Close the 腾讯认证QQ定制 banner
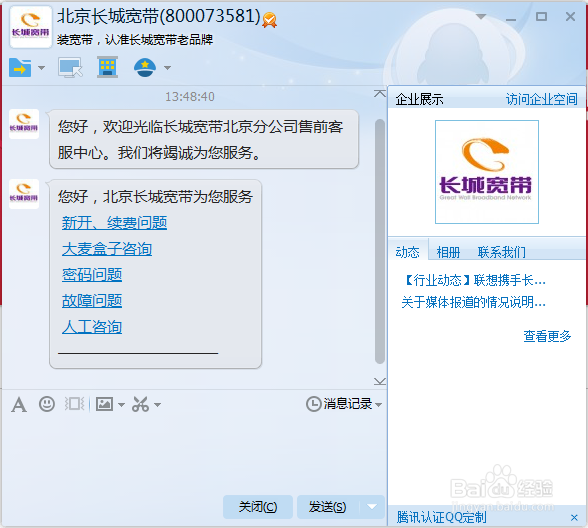Screen dimensions: 588x528 (x=574, y=518)
